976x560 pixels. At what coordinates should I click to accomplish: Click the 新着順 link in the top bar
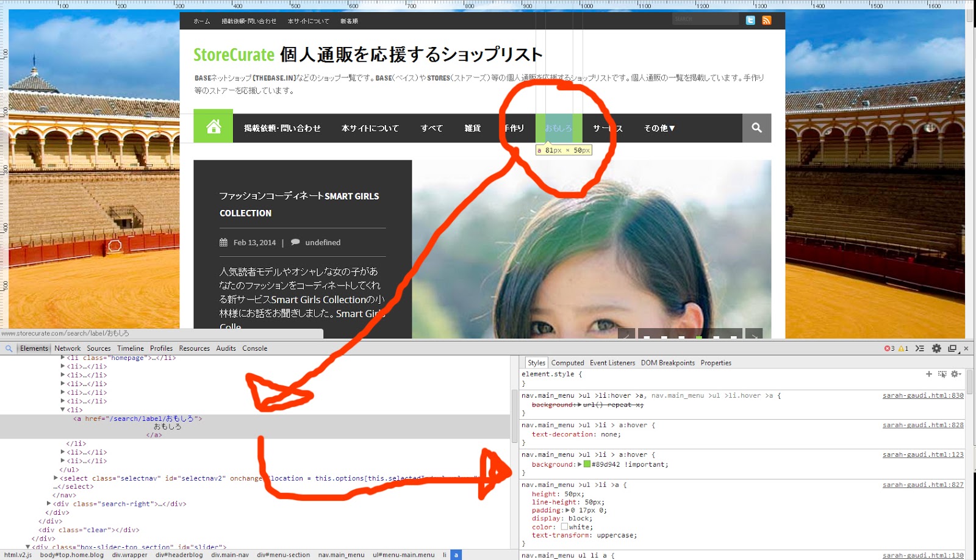pyautogui.click(x=349, y=21)
